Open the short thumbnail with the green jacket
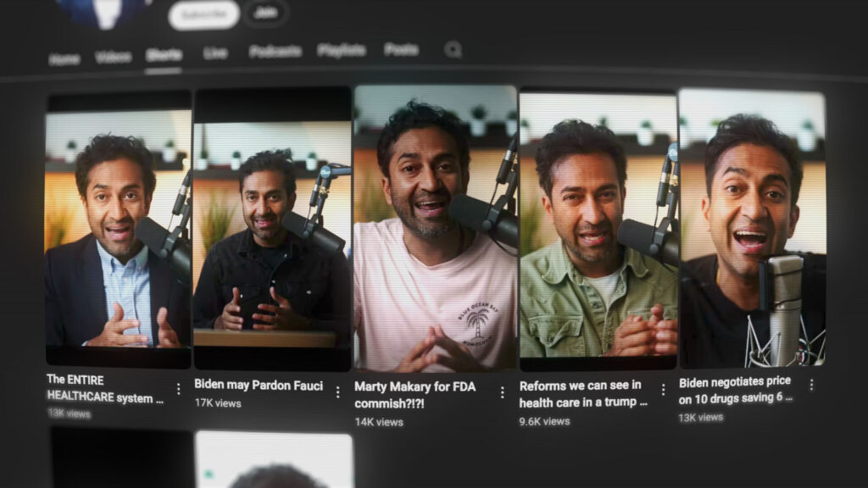868x488 pixels. tap(598, 229)
